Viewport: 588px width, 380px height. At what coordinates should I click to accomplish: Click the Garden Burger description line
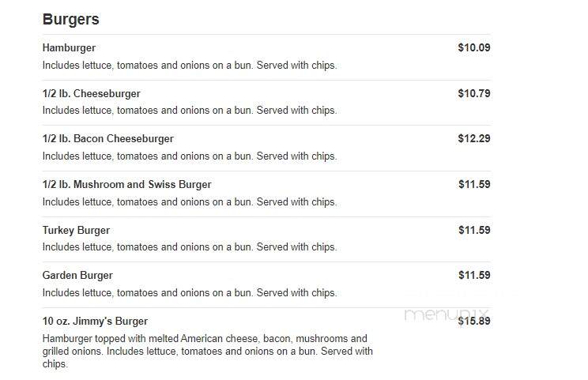[190, 292]
